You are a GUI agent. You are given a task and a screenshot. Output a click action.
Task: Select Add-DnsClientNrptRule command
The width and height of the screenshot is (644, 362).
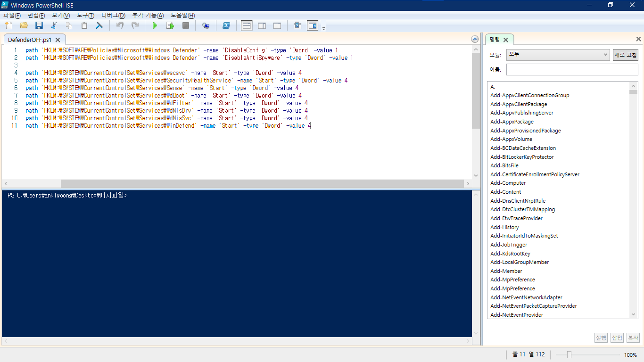pos(518,201)
